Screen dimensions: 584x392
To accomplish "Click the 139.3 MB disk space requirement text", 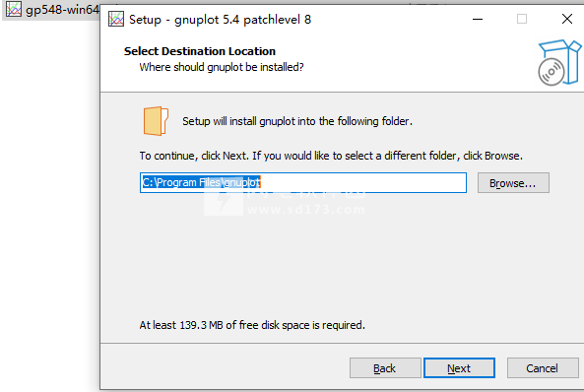I will 252,325.
